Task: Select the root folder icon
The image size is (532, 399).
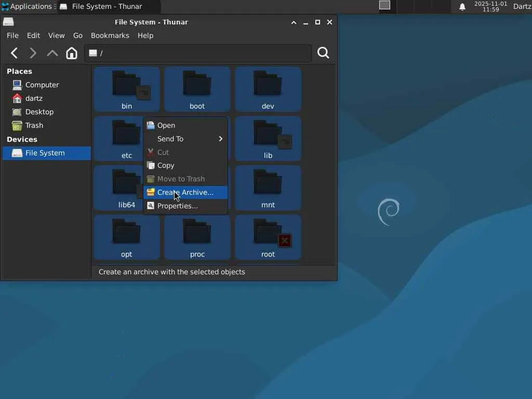Action: 268,232
